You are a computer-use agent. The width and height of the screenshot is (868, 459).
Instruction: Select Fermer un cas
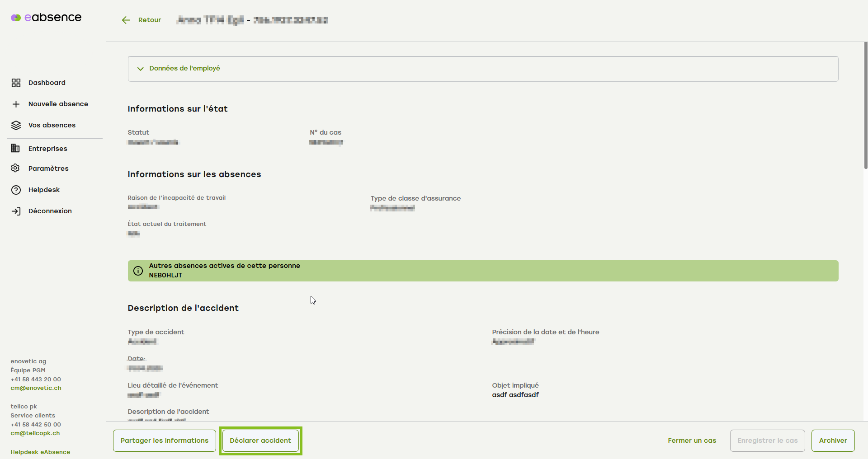click(x=692, y=440)
